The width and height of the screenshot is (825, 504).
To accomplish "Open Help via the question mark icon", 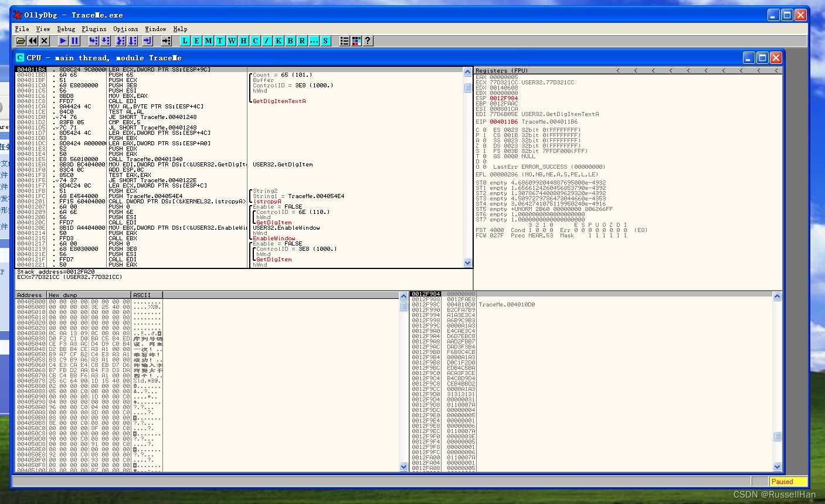I will pyautogui.click(x=368, y=40).
